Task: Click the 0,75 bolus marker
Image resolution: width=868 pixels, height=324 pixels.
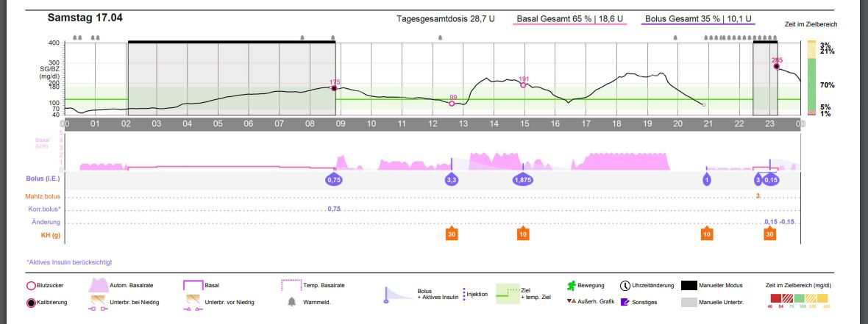Action: 334,179
